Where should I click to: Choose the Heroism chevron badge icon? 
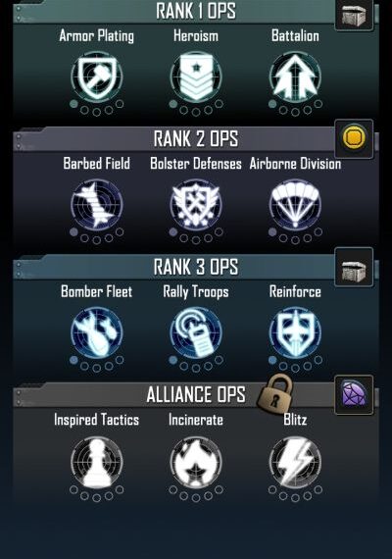point(196,77)
